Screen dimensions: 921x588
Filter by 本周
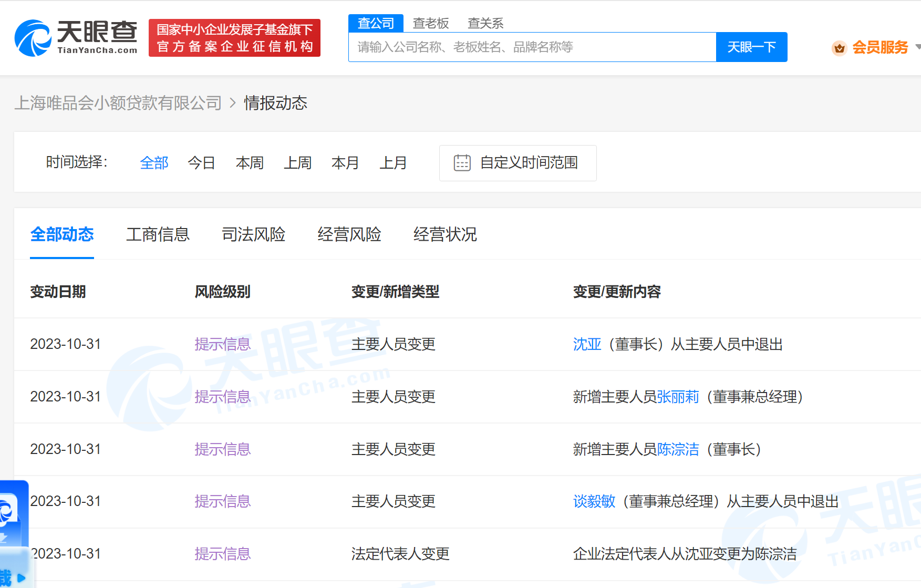[x=250, y=163]
